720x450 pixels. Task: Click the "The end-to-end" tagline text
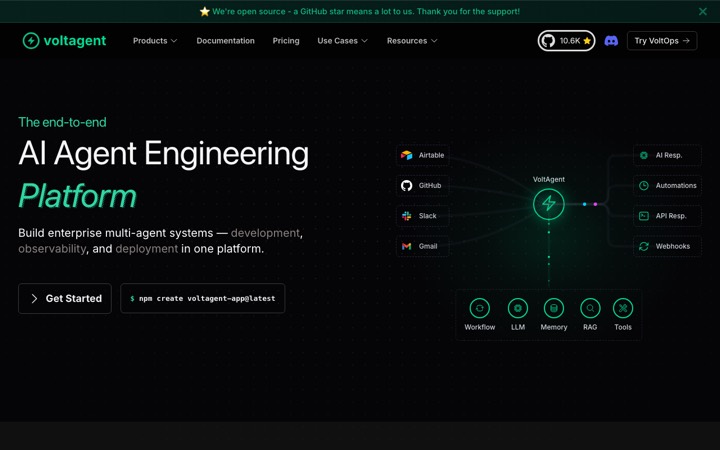62,122
